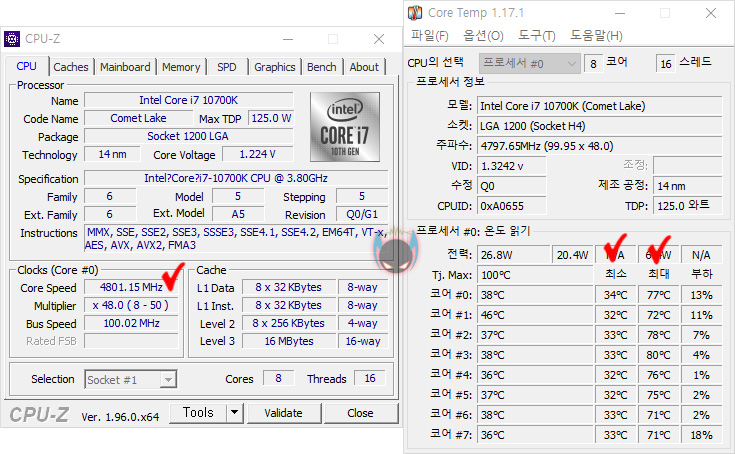Click the power value 26.8W
The height and width of the screenshot is (454, 735).
(x=514, y=255)
